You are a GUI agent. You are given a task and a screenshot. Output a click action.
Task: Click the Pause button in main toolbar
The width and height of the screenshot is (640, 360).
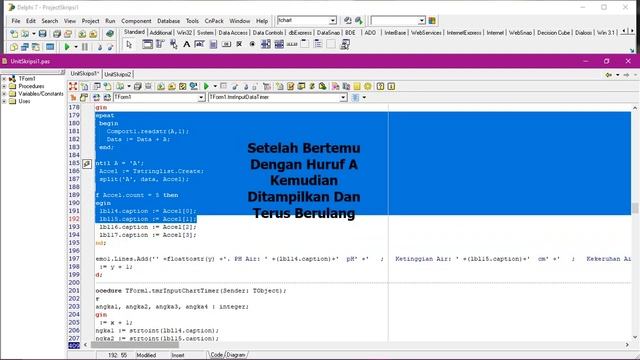[x=85, y=47]
